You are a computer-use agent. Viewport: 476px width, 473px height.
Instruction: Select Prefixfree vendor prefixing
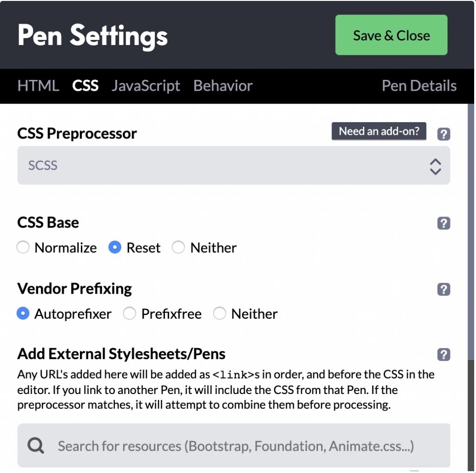[130, 314]
